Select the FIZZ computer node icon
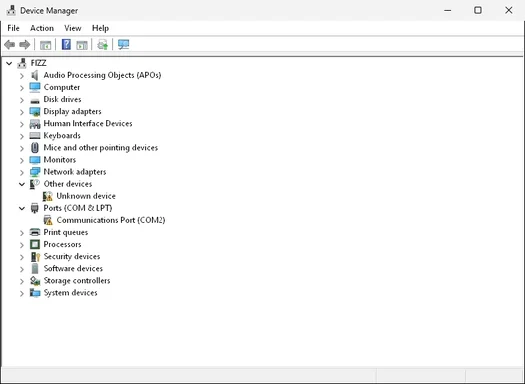Image resolution: width=525 pixels, height=384 pixels. coord(22,63)
